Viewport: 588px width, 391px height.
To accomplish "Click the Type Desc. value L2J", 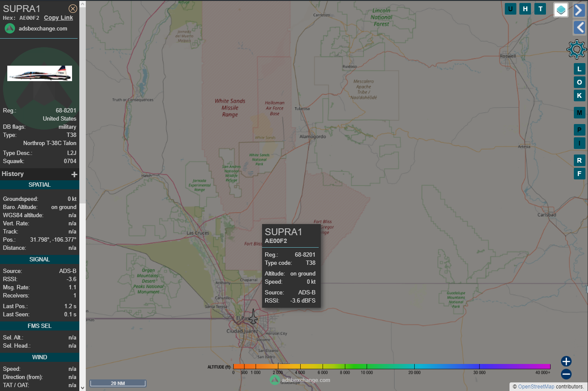I will coord(72,153).
